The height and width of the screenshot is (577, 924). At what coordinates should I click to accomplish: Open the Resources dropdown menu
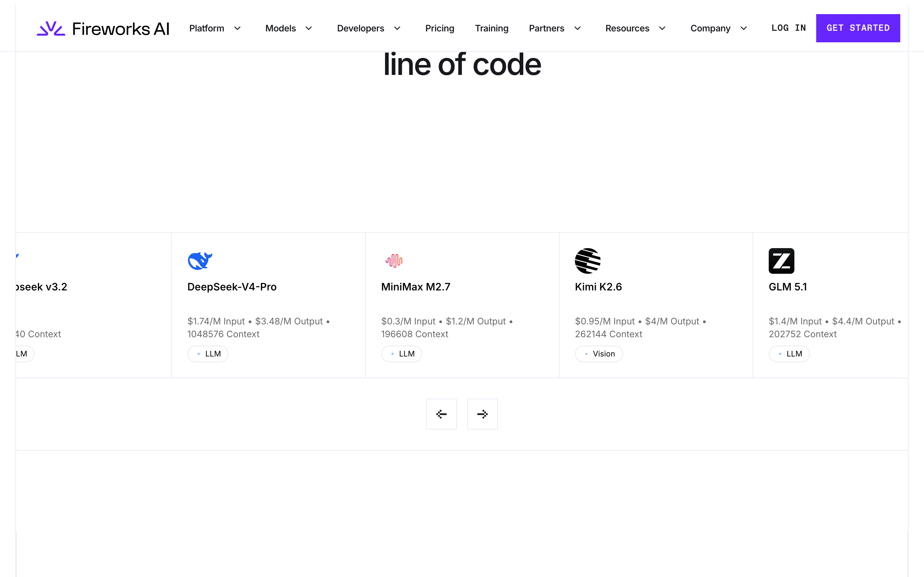tap(636, 28)
